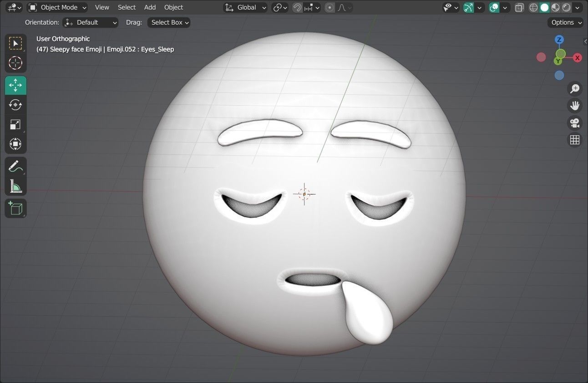Viewport: 588px width, 383px height.
Task: Open the View menu
Action: 102,7
